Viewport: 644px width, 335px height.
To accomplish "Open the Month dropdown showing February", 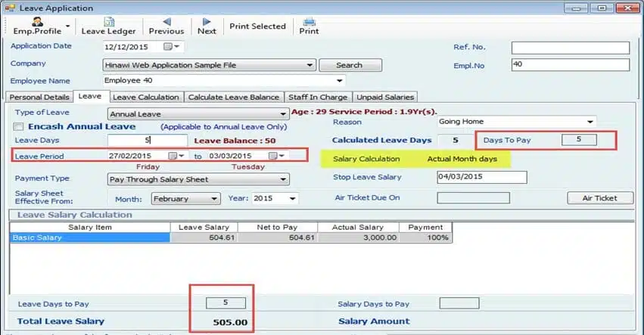I will click(x=213, y=199).
